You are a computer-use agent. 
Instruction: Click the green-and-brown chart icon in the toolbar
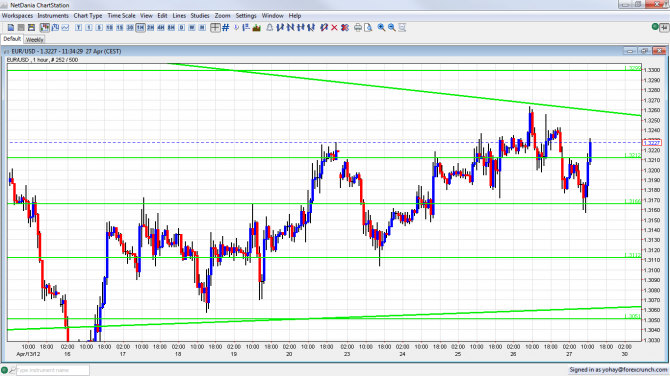coord(257,28)
